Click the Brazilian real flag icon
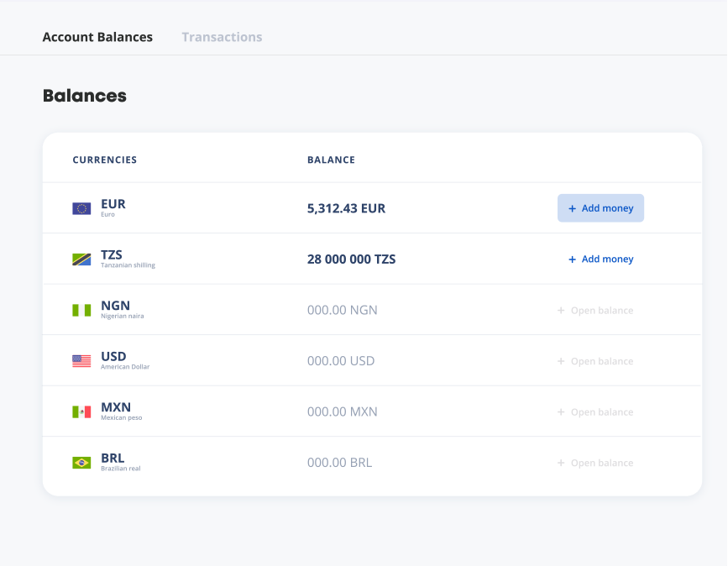 point(81,463)
